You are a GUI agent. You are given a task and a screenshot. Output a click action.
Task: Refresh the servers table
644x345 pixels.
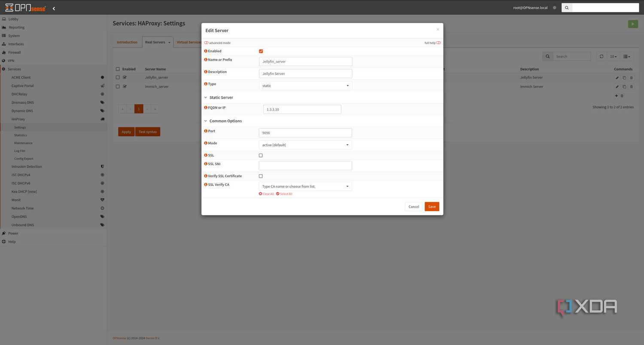tap(601, 56)
